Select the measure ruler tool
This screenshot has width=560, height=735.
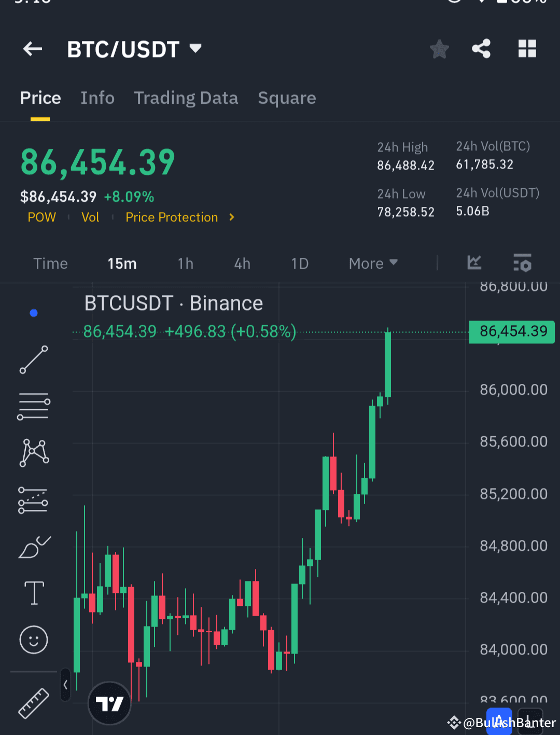(x=33, y=698)
